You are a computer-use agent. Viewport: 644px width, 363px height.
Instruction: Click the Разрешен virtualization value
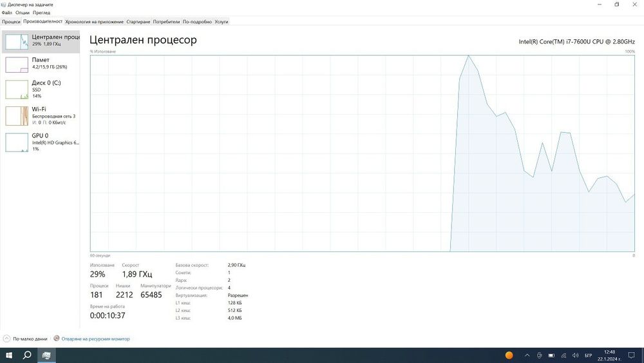[238, 295]
